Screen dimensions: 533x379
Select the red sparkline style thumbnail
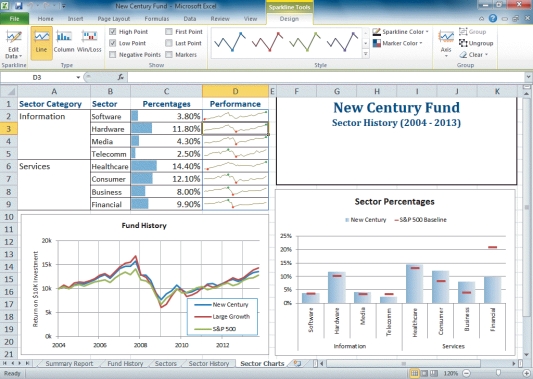268,42
